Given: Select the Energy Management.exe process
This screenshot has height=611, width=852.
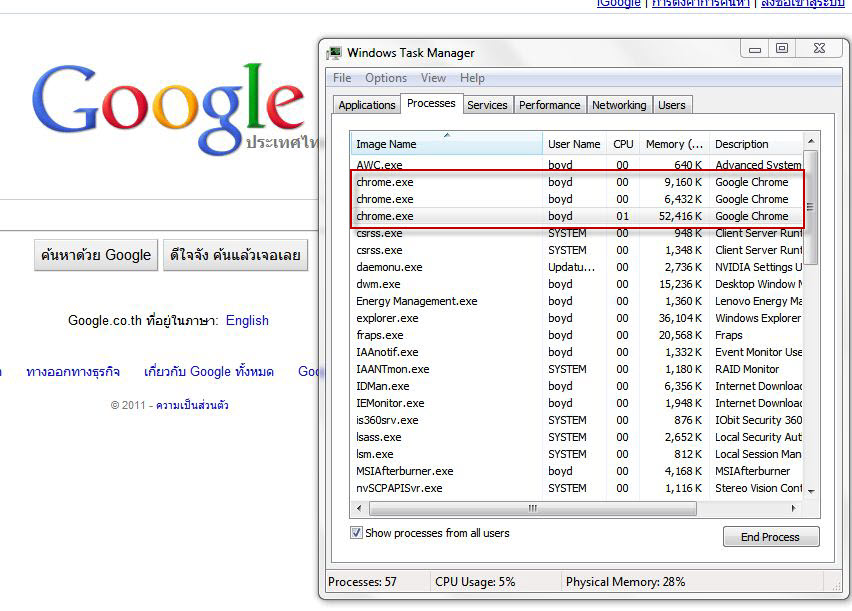Looking at the screenshot, I should [577, 301].
